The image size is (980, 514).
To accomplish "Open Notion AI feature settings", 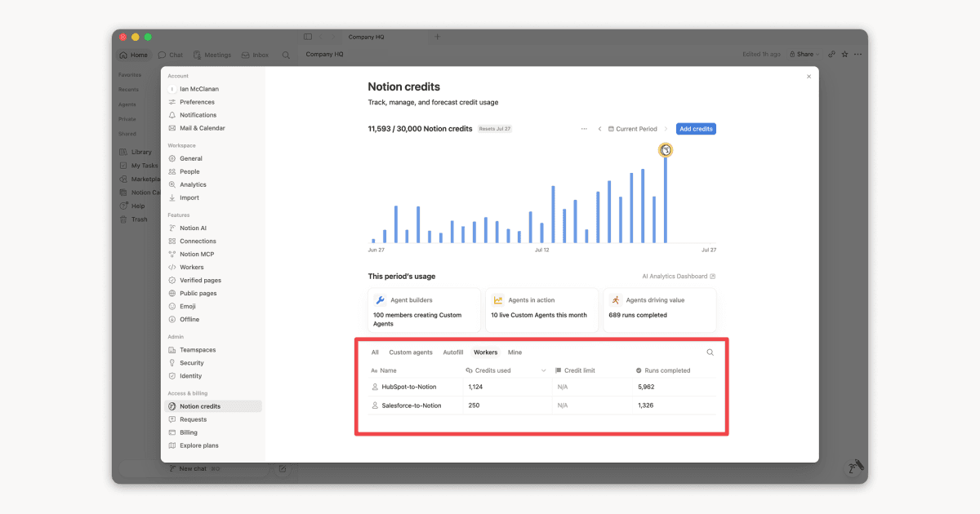I will tap(213, 228).
